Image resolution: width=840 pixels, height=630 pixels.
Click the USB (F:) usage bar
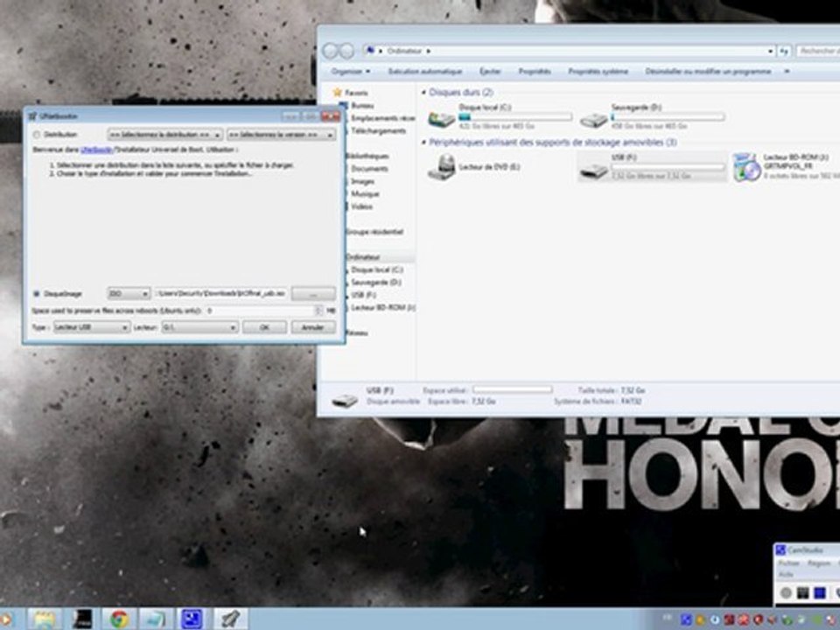point(668,167)
